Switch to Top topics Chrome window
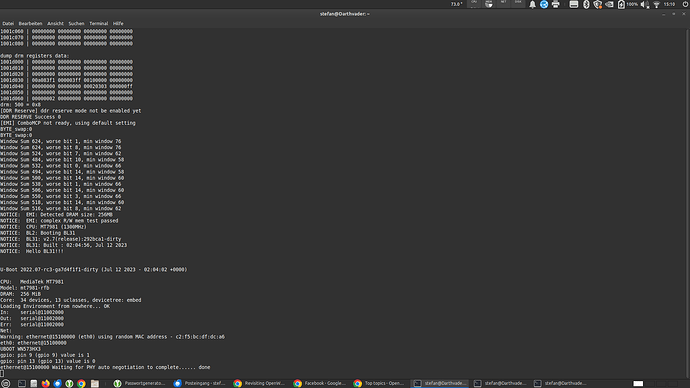The height and width of the screenshot is (388, 690). click(x=380, y=384)
